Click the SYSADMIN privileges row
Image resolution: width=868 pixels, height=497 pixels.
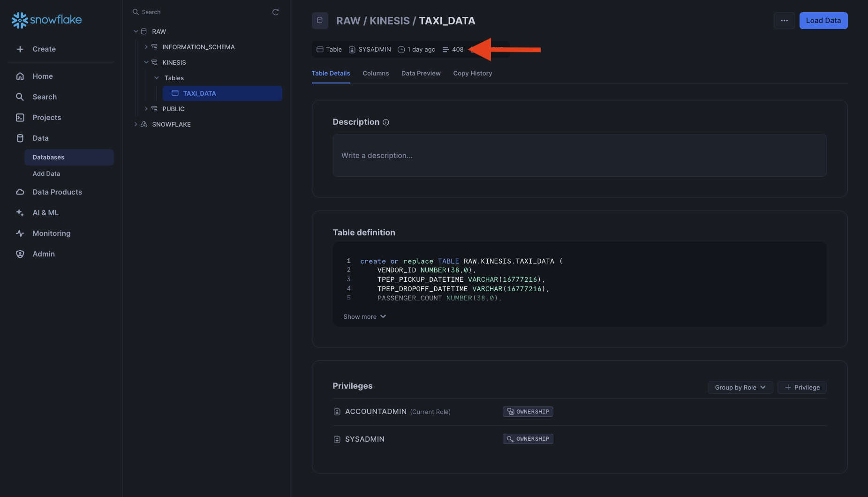tap(580, 439)
